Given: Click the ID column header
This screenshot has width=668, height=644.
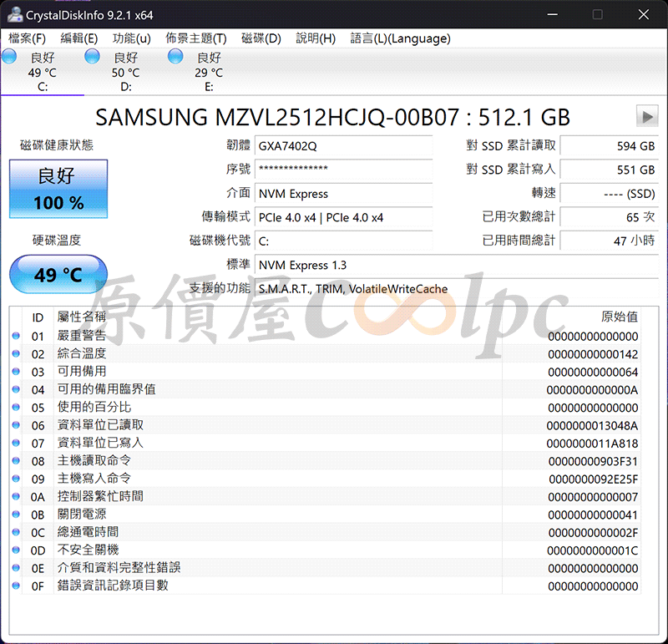Looking at the screenshot, I should pos(38,317).
